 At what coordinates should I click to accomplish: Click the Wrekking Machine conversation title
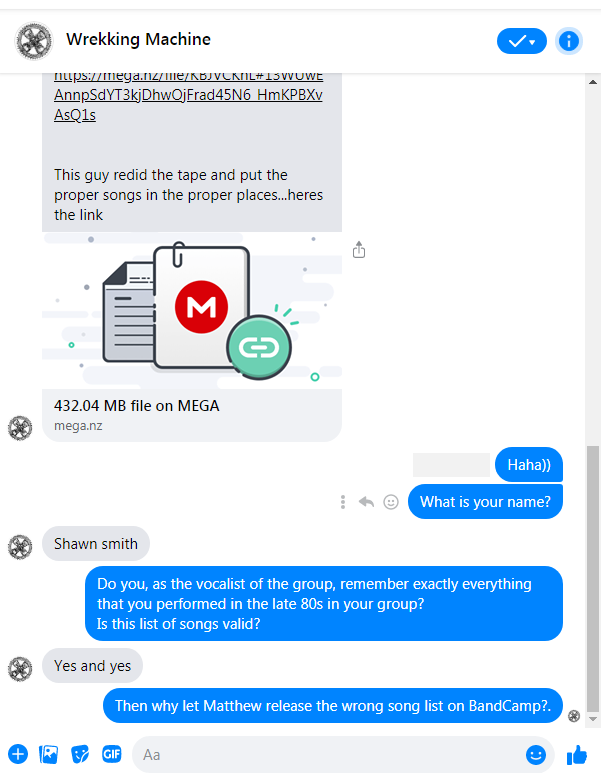139,39
